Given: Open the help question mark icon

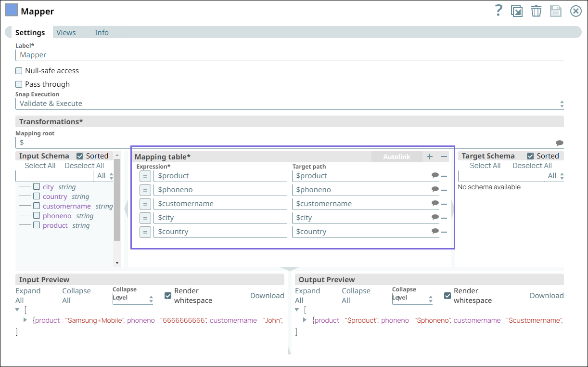Looking at the screenshot, I should [x=499, y=11].
